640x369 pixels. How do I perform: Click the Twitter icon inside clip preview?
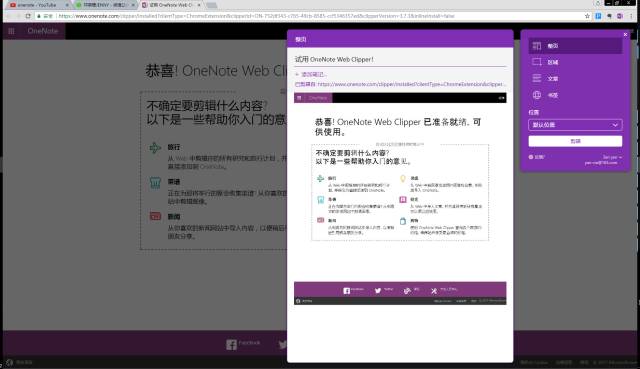378,291
